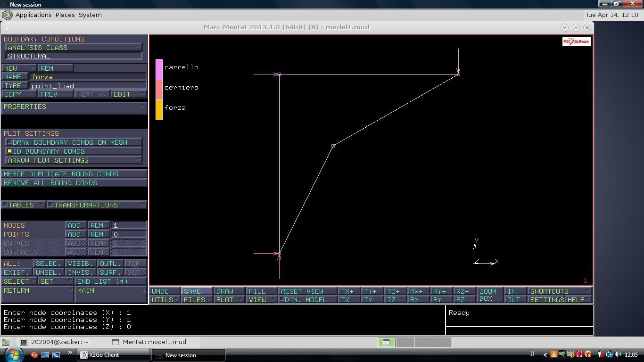Toggle ID BOUNDARY CONDS option
The height and width of the screenshot is (362, 644).
9,151
